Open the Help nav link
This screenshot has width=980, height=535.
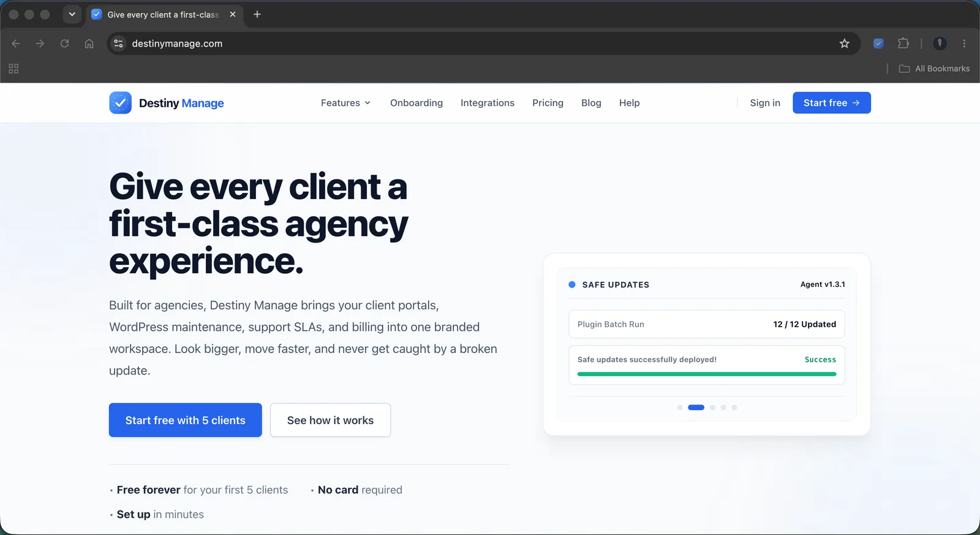[629, 103]
